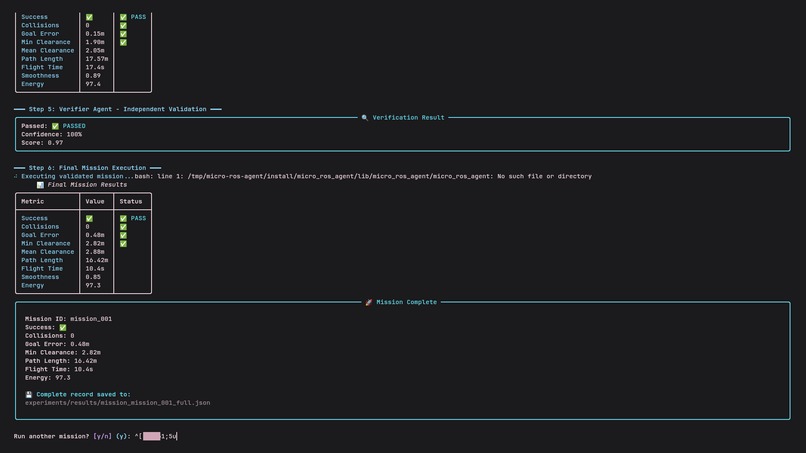Click the micro_ros_agent path in the bash error
Viewport: 806px width, 453px height.
[339, 176]
